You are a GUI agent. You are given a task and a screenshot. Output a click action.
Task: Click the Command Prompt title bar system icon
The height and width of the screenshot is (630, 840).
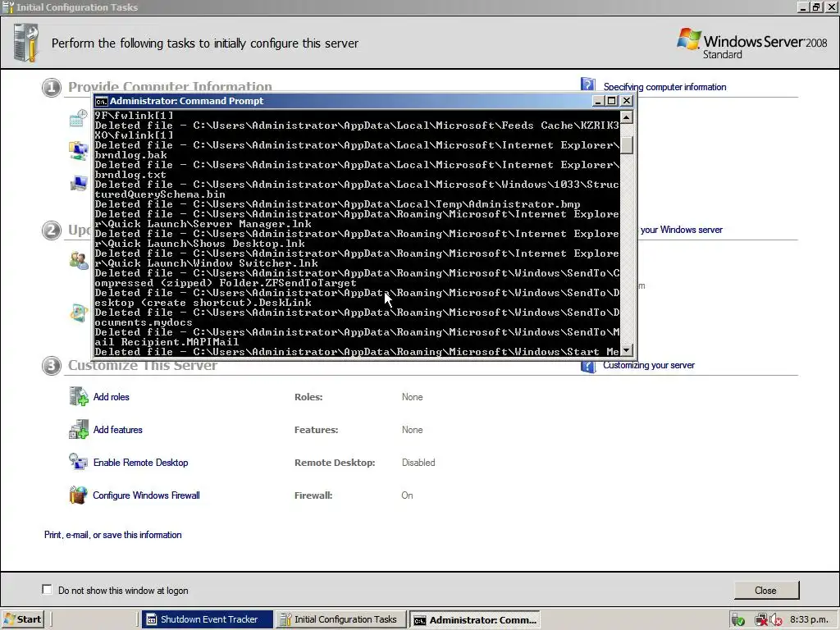(x=101, y=101)
